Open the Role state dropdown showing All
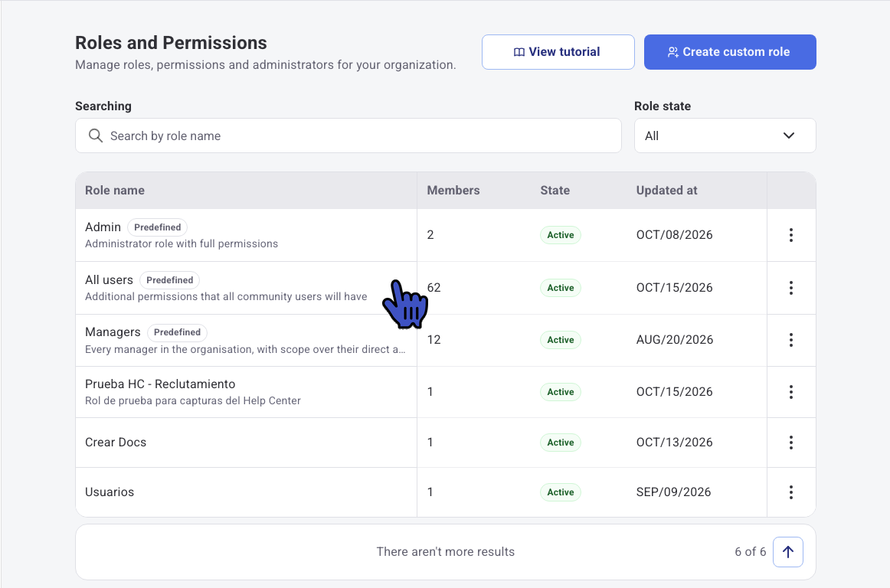Screen dimensions: 890x588 (x=725, y=136)
